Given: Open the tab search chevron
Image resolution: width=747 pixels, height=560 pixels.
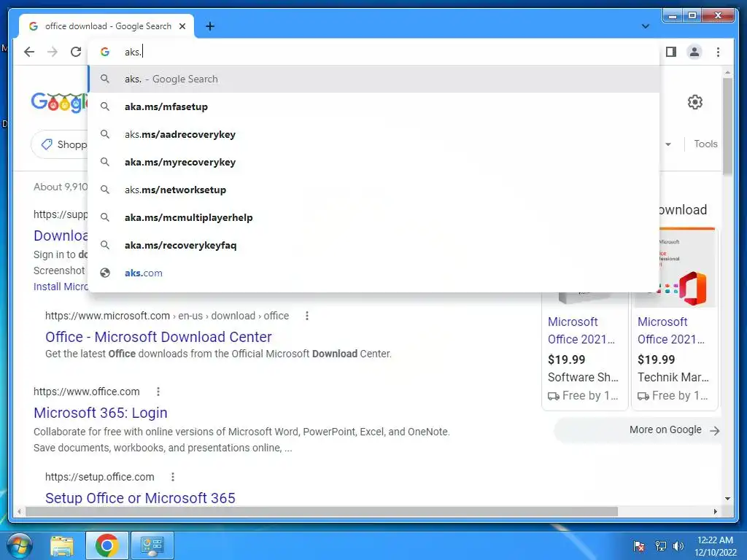Looking at the screenshot, I should tap(645, 26).
